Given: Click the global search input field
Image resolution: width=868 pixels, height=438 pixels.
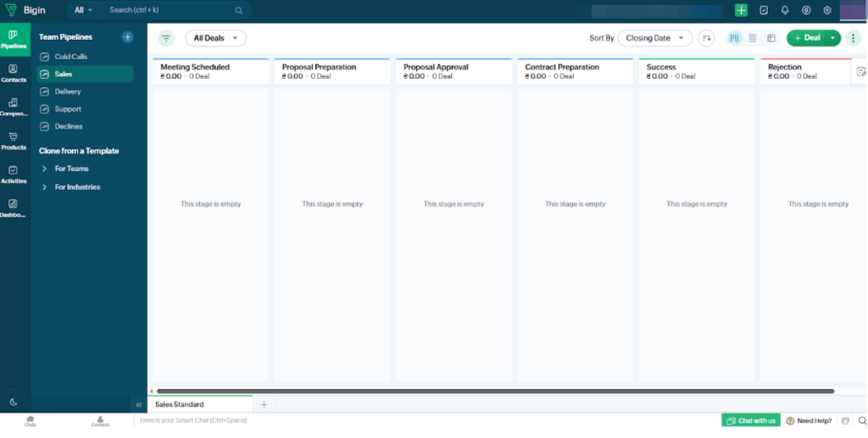Looking at the screenshot, I should (170, 10).
